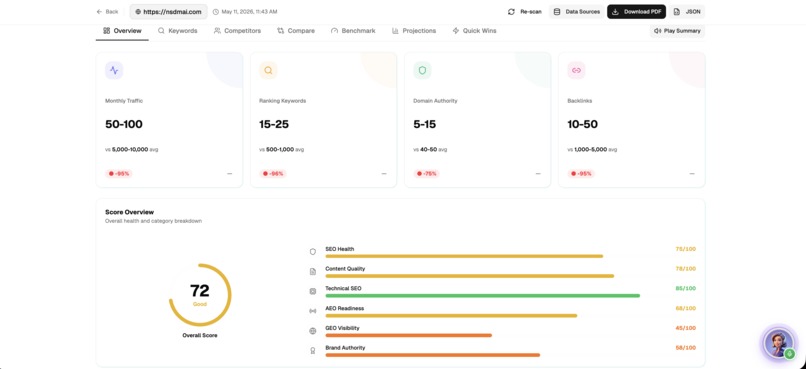View the Projections tab
Image resolution: width=806 pixels, height=369 pixels.
pos(414,31)
